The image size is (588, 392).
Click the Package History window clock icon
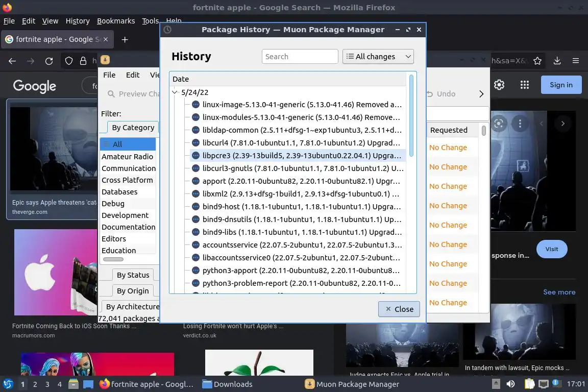coord(167,30)
